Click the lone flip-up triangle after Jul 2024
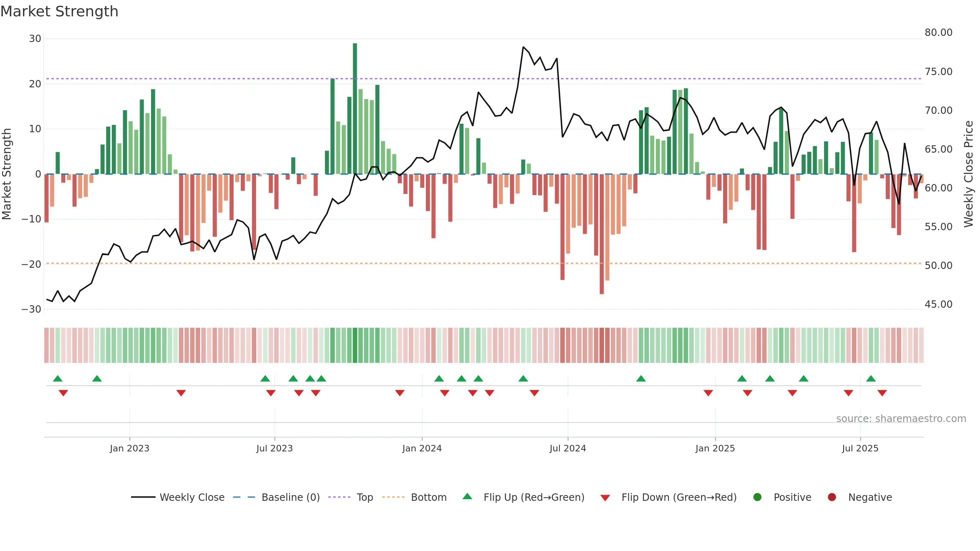Viewport: 980px width, 551px height. (641, 378)
